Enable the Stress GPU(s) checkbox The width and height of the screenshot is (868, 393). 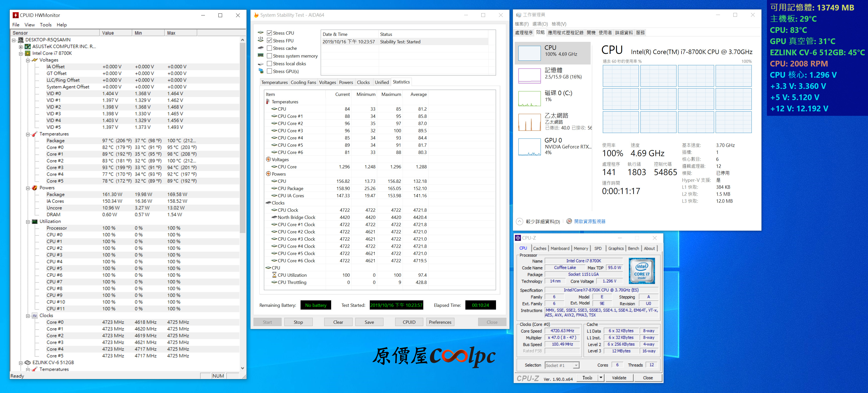(269, 71)
